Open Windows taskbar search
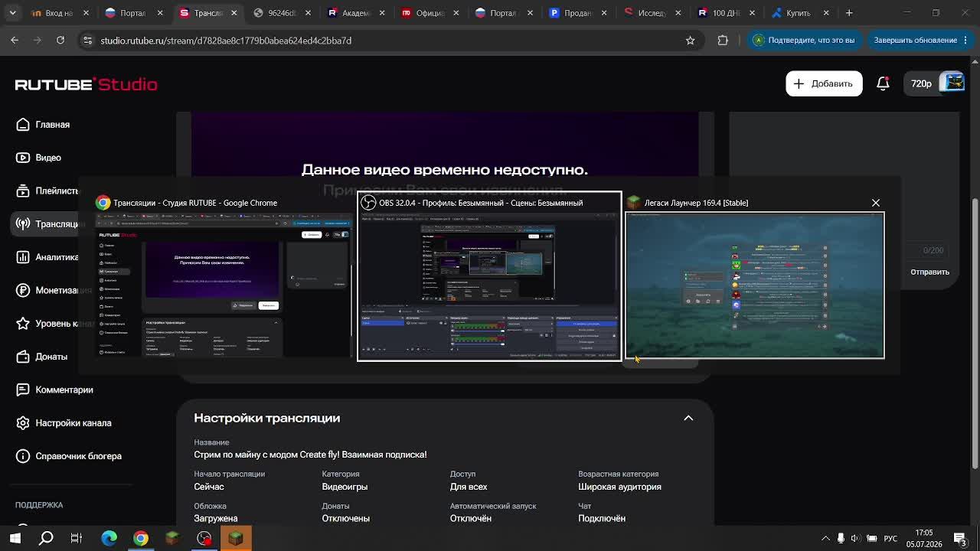980x551 pixels. [46, 538]
